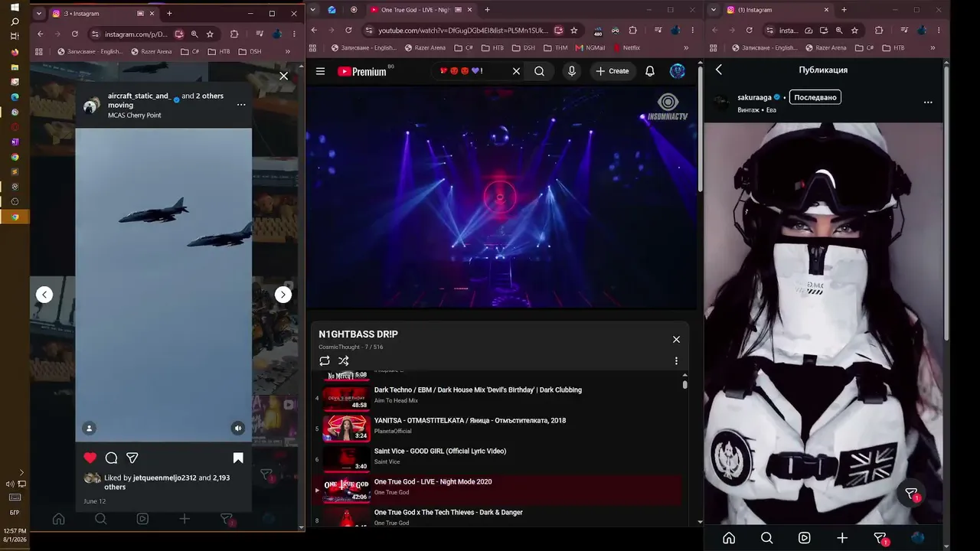Image resolution: width=980 pixels, height=551 pixels.
Task: Open tab search dropdown in left Instagram window
Action: 38,13
